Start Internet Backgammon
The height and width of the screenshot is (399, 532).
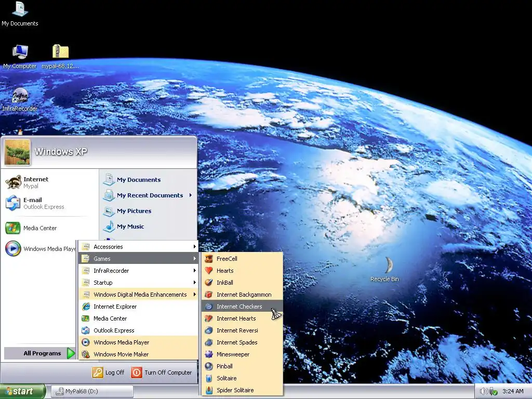pos(242,294)
